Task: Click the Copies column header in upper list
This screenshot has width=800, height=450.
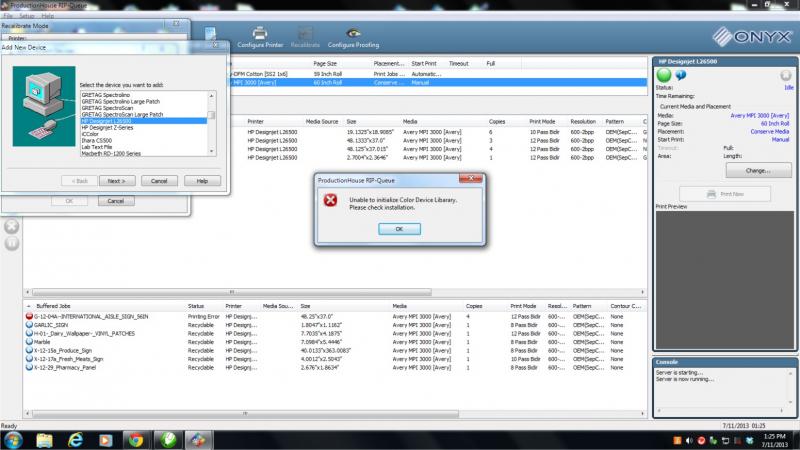Action: coord(496,121)
